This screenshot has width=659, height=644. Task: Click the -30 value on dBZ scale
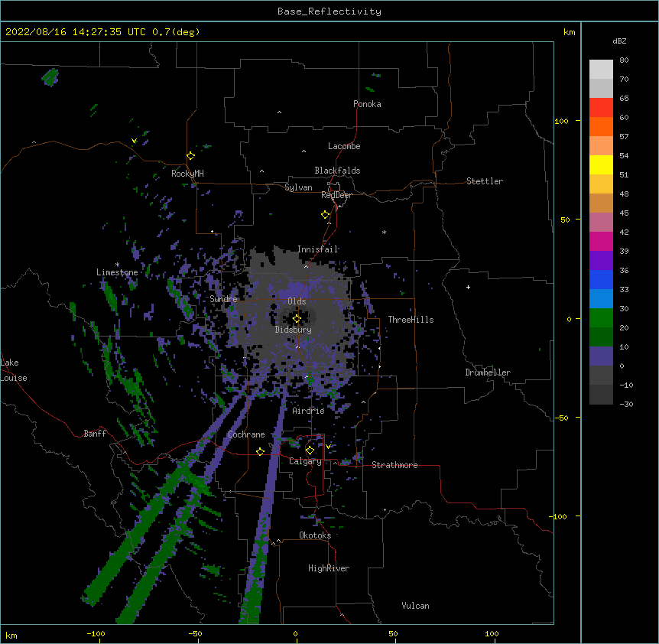[626, 404]
